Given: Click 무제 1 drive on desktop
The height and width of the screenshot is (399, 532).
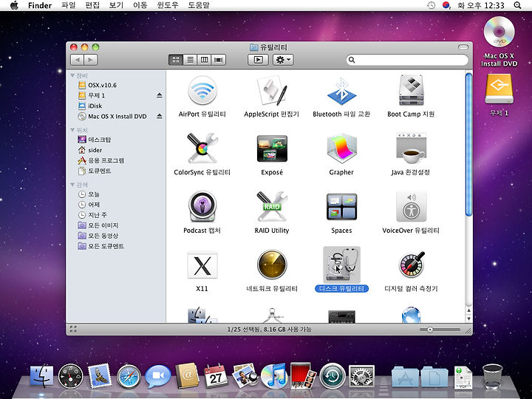Looking at the screenshot, I should pos(499,89).
